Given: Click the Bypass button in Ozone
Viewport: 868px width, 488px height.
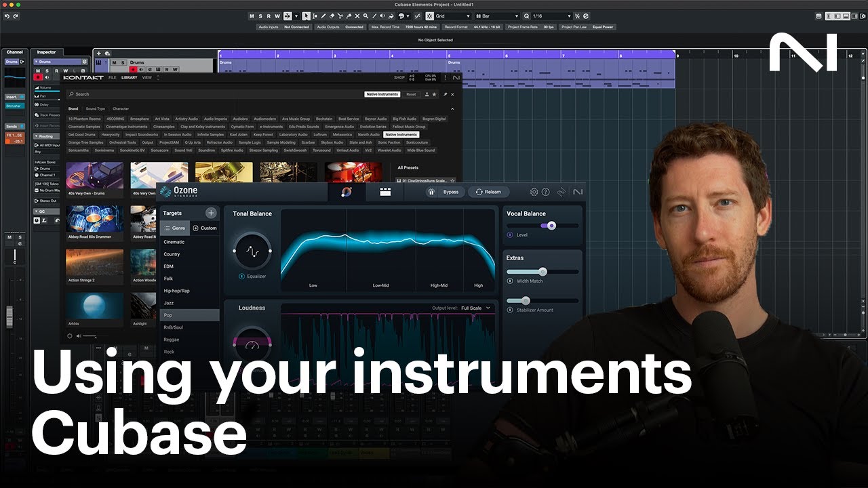Looking at the screenshot, I should coord(451,192).
